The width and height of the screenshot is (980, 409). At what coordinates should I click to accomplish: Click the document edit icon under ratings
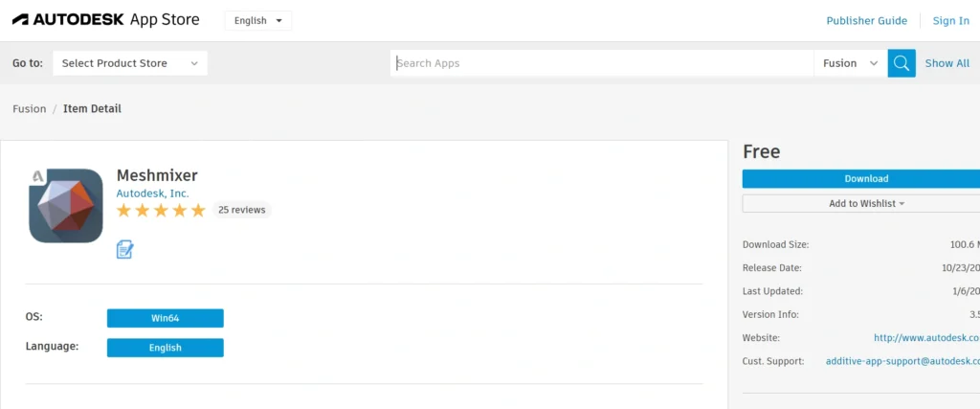(x=124, y=249)
